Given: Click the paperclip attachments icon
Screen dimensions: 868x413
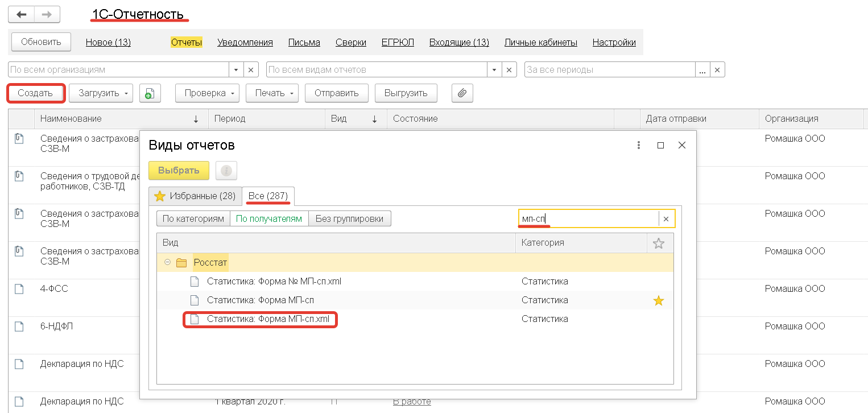Looking at the screenshot, I should click(462, 93).
